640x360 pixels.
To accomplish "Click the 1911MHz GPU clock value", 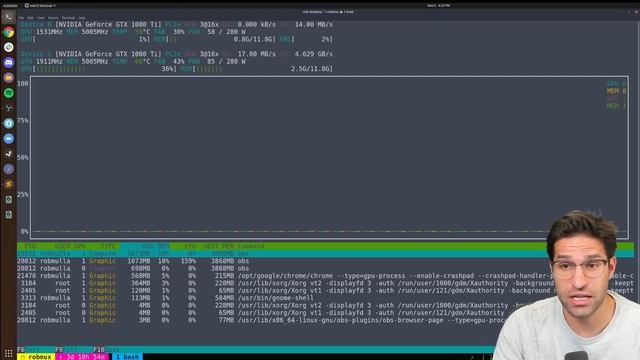I will pyautogui.click(x=49, y=62).
